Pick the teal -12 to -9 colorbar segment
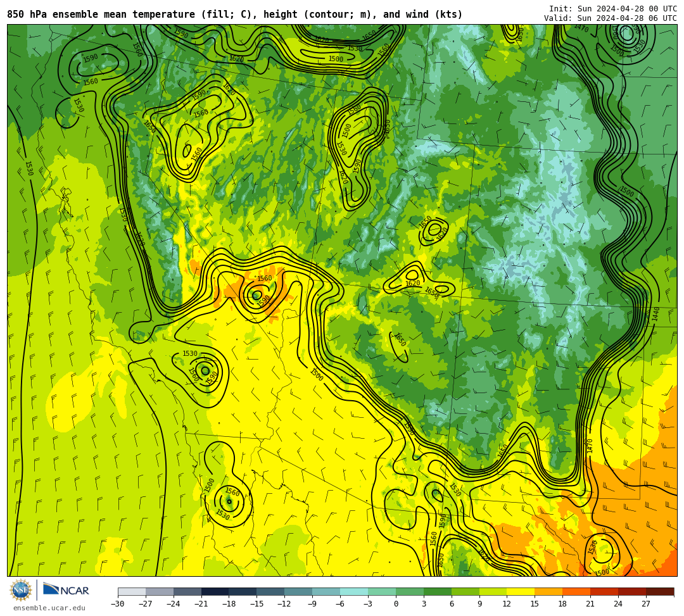The image size is (684, 616). click(299, 591)
